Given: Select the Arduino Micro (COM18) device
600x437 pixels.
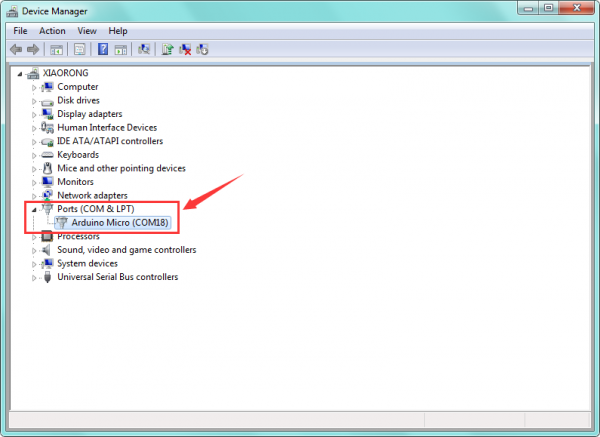Looking at the screenshot, I should coord(120,222).
